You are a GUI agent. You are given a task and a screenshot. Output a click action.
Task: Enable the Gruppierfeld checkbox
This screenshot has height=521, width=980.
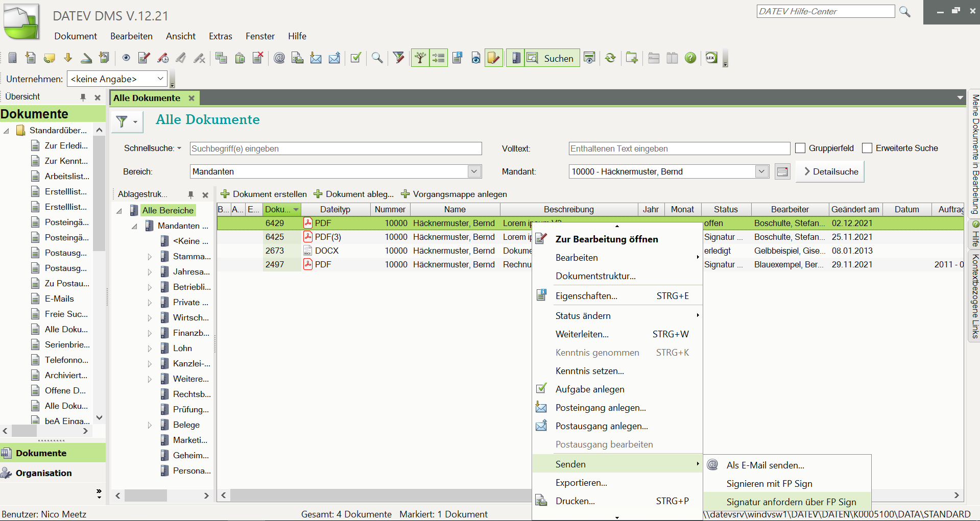(800, 148)
